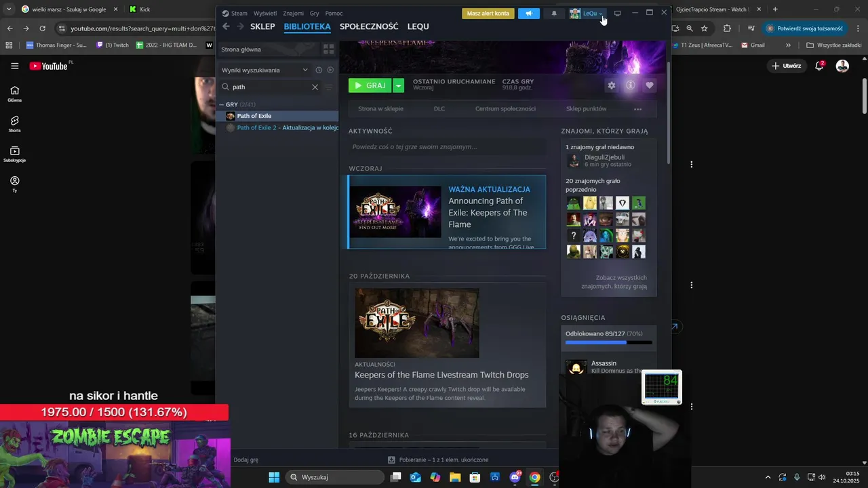The image size is (868, 488).
Task: Go back in Steam navigation
Action: [x=226, y=26]
